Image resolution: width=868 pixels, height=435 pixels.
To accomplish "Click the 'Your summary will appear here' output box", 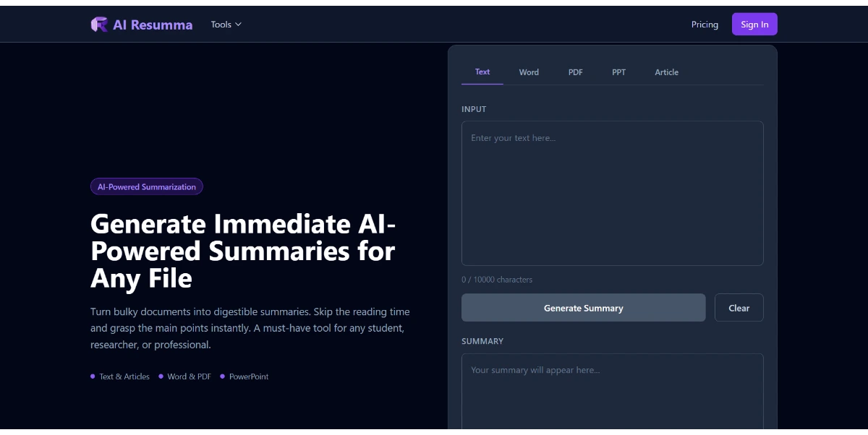I will [612, 393].
